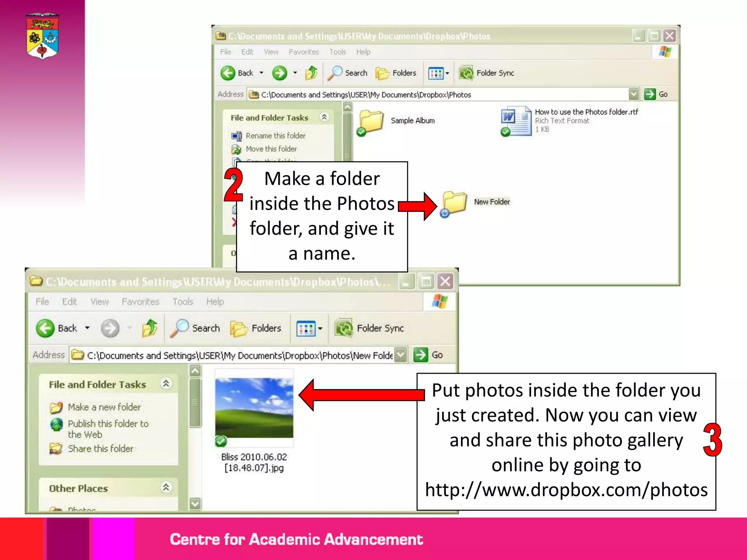The image size is (747, 560).
Task: Click Bliss 2010.06.02 jpg file name
Action: [254, 462]
